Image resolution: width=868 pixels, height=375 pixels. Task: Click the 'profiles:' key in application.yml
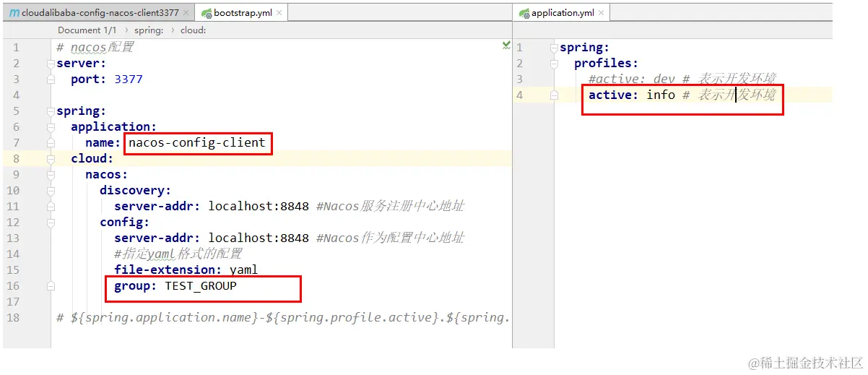[x=607, y=64]
